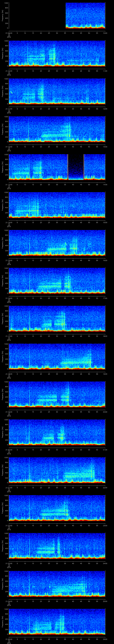114x644 pixels.
Task: Open the spectrogram panel starting at 21:11:00
Action: pyautogui.click(x=57, y=91)
